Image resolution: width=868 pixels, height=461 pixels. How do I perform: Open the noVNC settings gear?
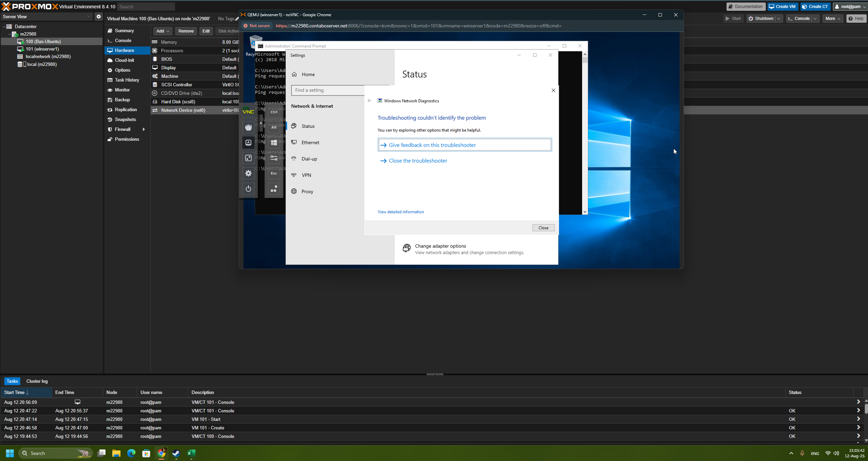[x=248, y=174]
